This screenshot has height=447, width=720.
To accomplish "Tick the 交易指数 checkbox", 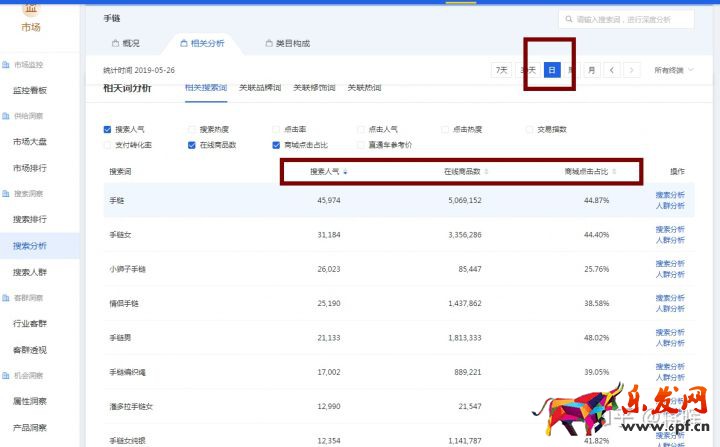I will pyautogui.click(x=529, y=129).
